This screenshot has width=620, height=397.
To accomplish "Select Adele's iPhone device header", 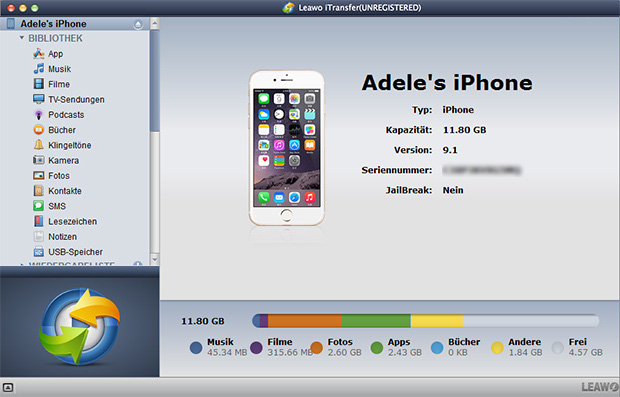I will 75,24.
